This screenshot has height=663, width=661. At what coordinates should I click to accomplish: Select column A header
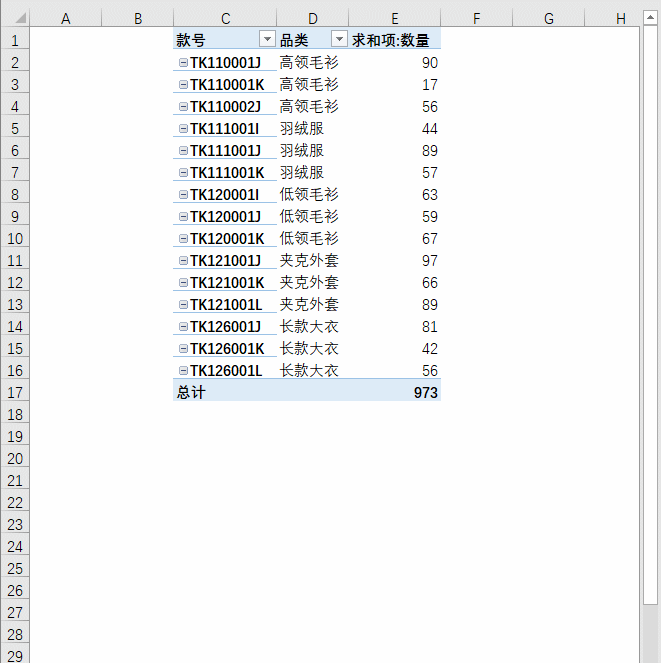66,18
